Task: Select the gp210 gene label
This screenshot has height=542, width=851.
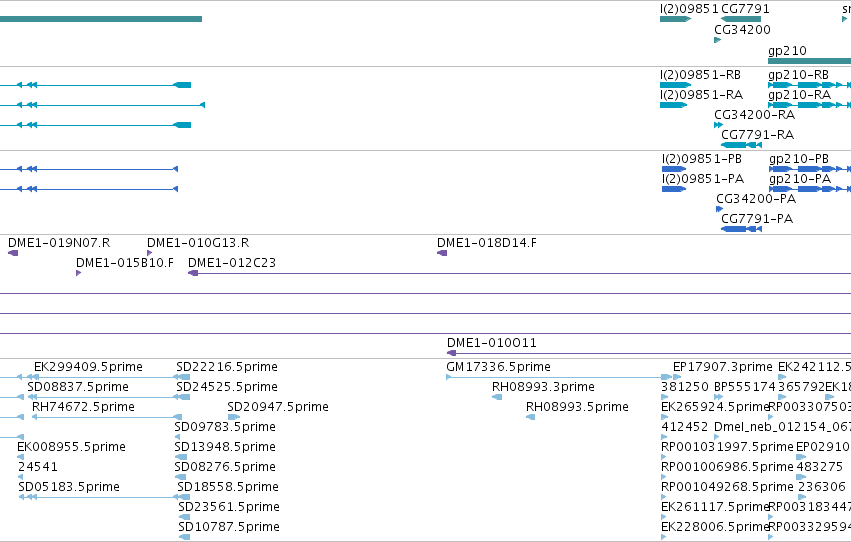Action: click(x=787, y=50)
